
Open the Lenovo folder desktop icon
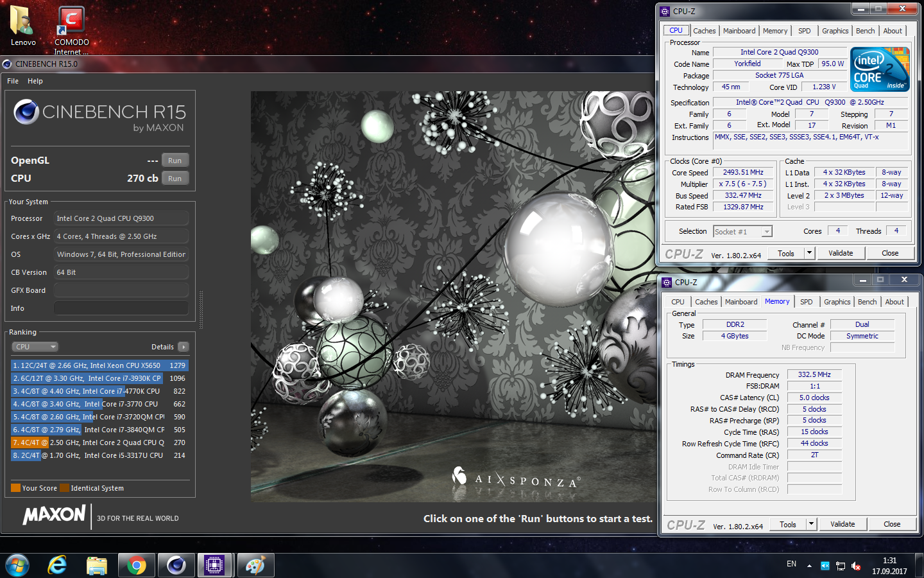[22, 26]
